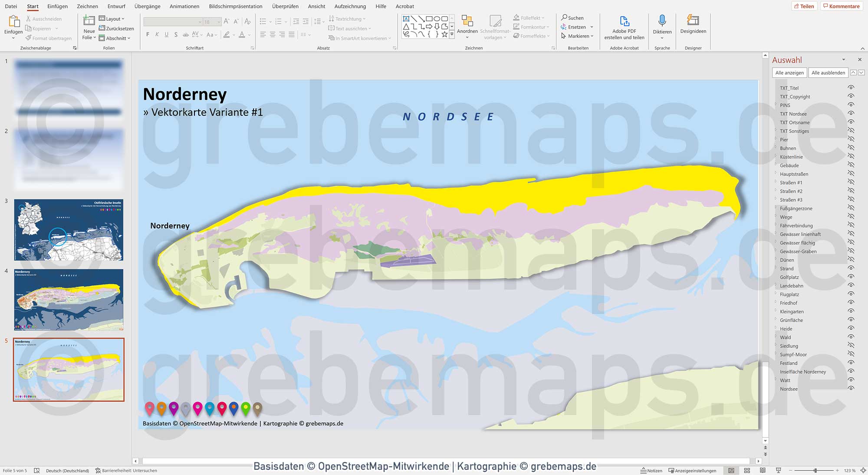Open the Anordnen arrange tool
Screen dimensions: 868x475
tap(467, 26)
